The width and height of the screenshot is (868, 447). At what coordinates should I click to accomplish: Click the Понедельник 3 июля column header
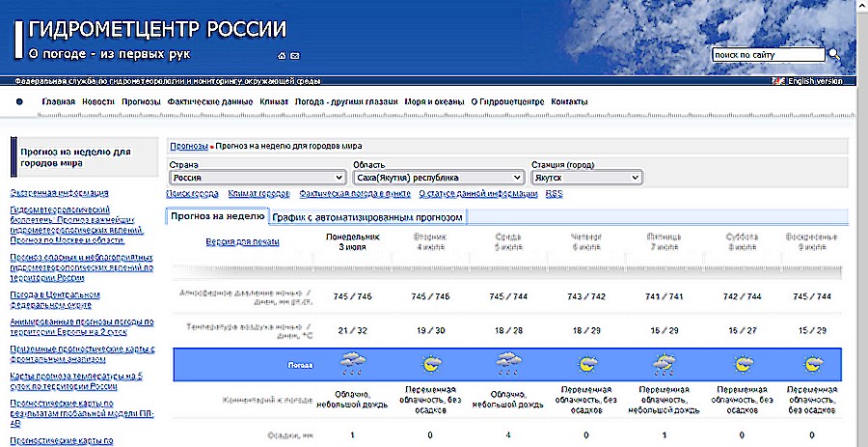point(353,242)
